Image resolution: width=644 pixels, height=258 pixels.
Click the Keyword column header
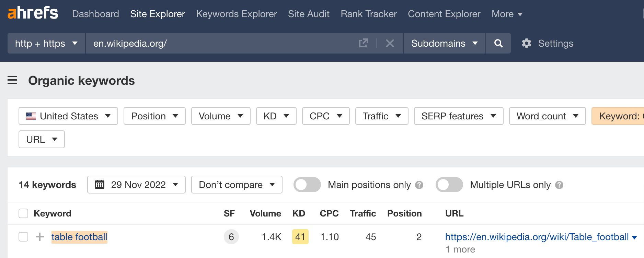coord(53,213)
